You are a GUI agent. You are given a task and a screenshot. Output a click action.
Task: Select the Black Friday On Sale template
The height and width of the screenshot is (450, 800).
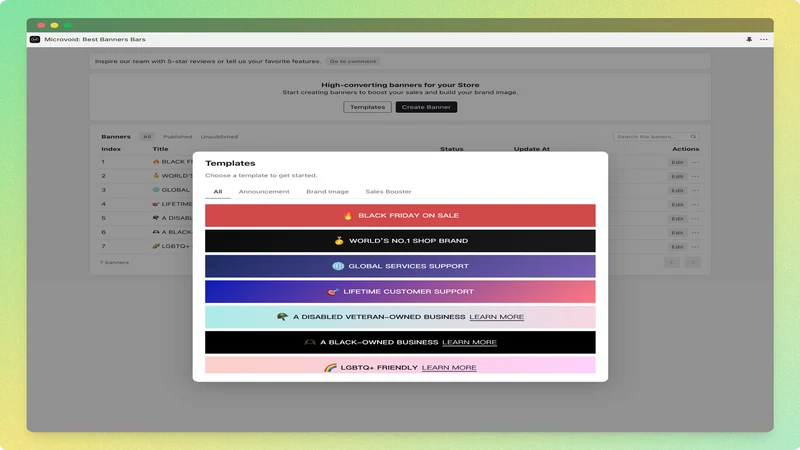400,215
